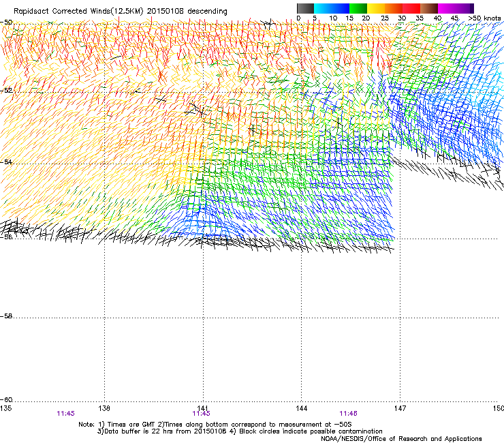
Task: Click the NOAA/NESDIS Office of Research credit
Action: pyautogui.click(x=401, y=439)
